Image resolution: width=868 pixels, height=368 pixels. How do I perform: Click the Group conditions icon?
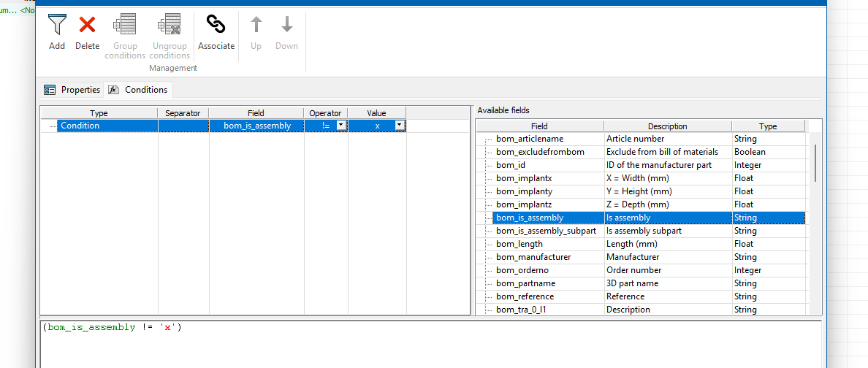click(x=125, y=26)
